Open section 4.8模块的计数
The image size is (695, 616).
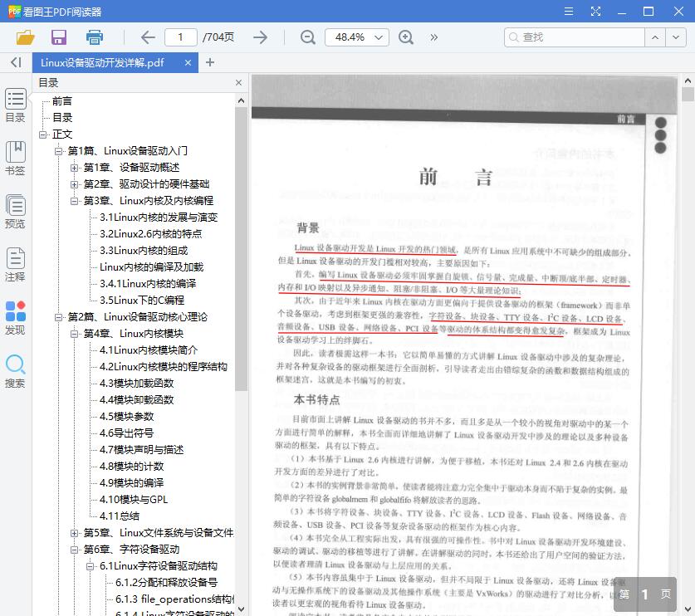[132, 467]
